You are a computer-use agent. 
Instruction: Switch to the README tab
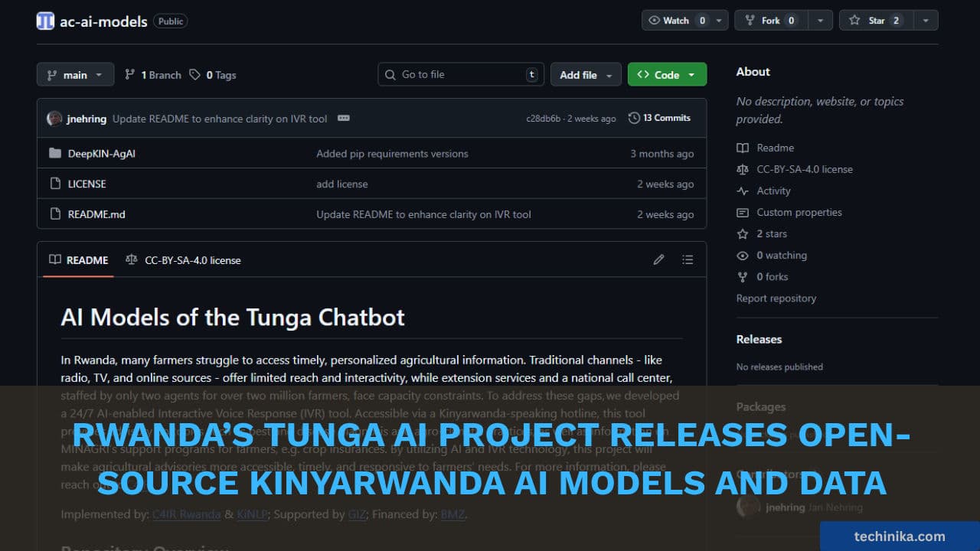(78, 260)
